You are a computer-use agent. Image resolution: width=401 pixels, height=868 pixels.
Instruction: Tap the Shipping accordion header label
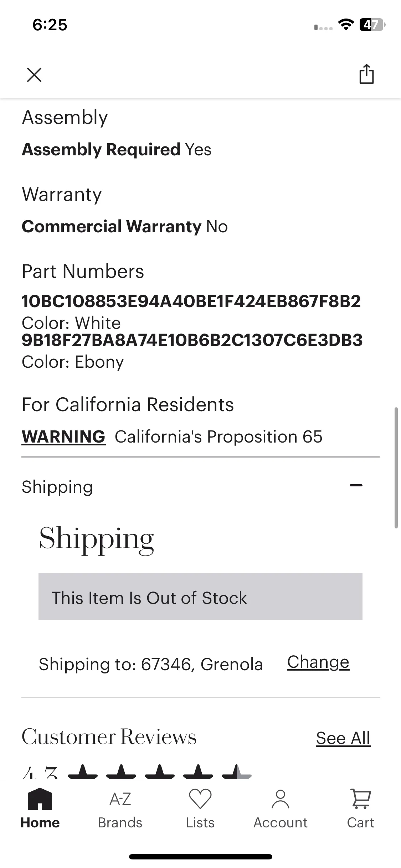[x=57, y=487]
